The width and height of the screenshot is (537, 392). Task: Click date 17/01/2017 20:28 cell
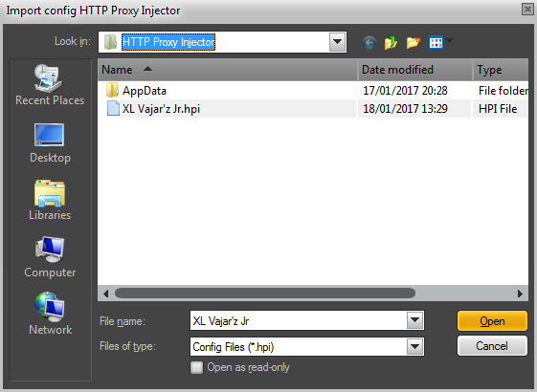click(x=405, y=91)
